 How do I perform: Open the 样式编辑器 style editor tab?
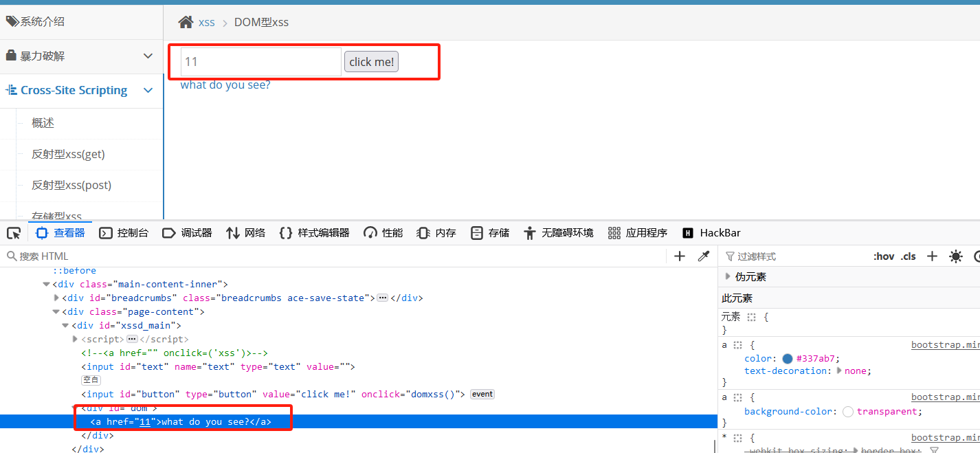tap(315, 233)
